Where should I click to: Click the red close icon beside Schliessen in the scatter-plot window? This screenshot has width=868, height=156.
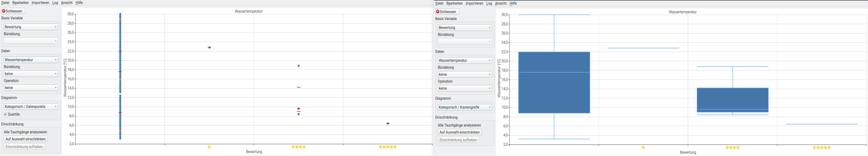tap(4, 11)
